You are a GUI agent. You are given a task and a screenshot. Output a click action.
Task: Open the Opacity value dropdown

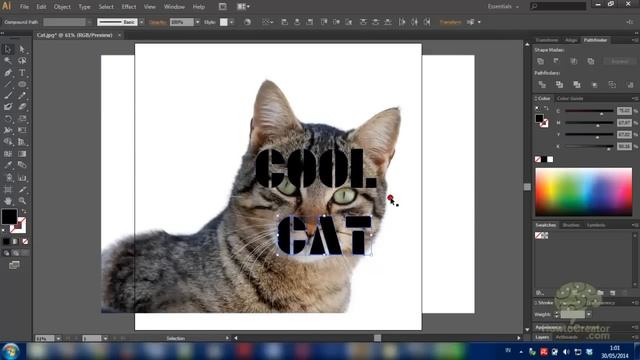198,22
